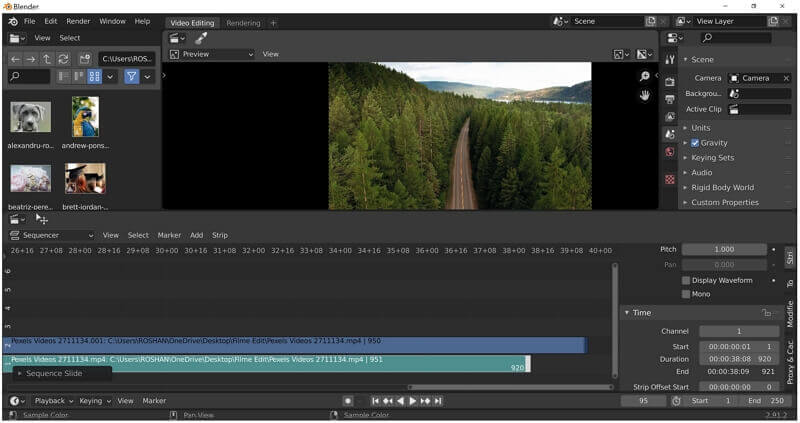Open the Keying dropdown in timeline
The height and width of the screenshot is (423, 800).
coord(94,401)
